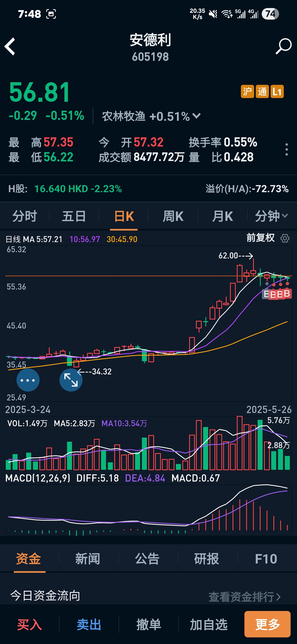Open the 新闻 tab
The width and height of the screenshot is (297, 644).
[x=88, y=559]
